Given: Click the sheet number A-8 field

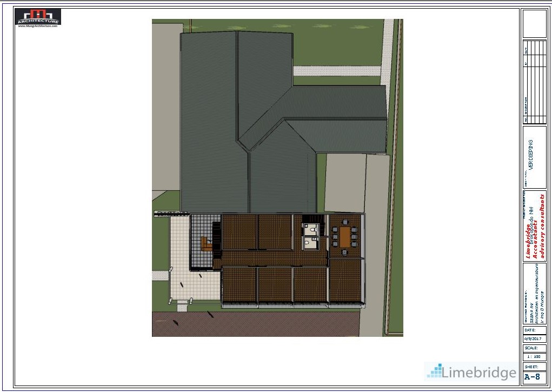Looking at the screenshot, I should [534, 377].
